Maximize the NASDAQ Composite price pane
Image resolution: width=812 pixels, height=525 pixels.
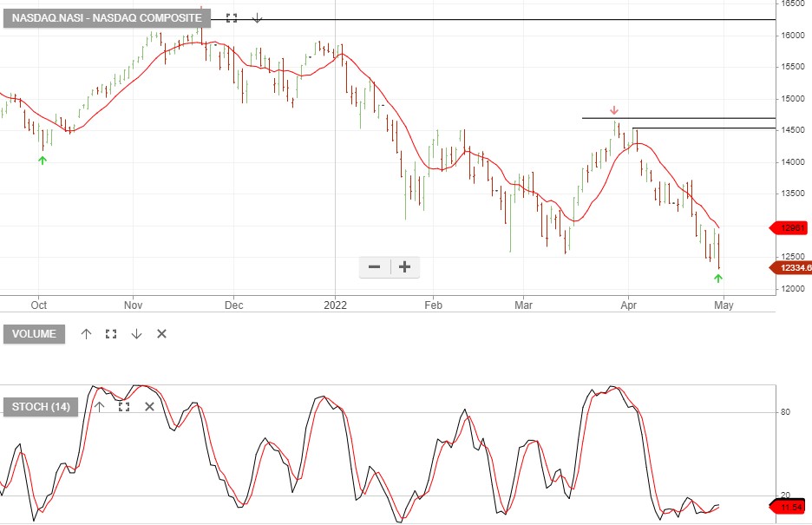click(x=232, y=18)
